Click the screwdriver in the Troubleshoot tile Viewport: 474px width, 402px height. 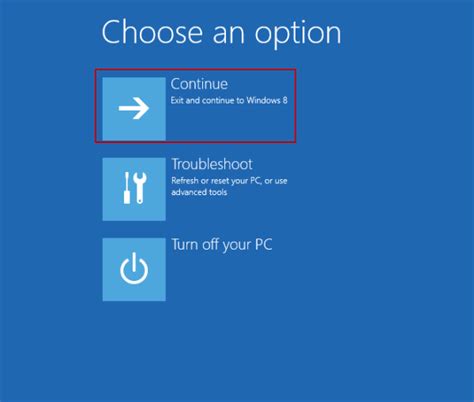[x=127, y=188]
